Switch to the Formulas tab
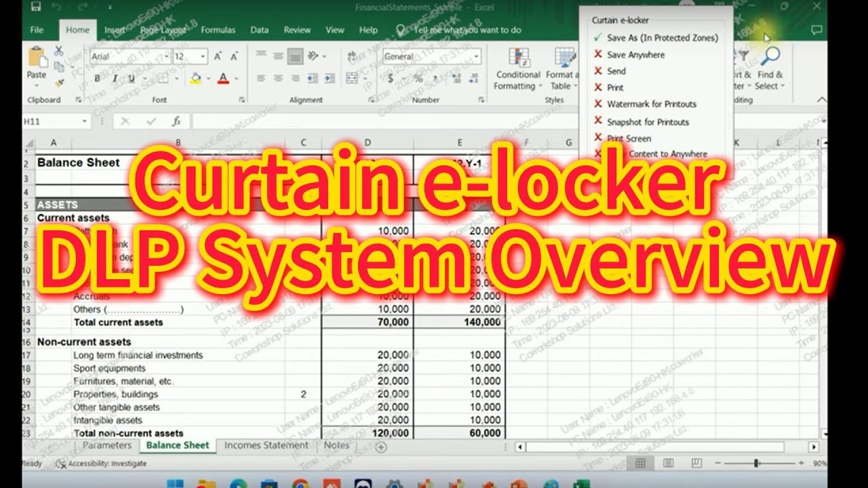The image size is (868, 488). 218,30
